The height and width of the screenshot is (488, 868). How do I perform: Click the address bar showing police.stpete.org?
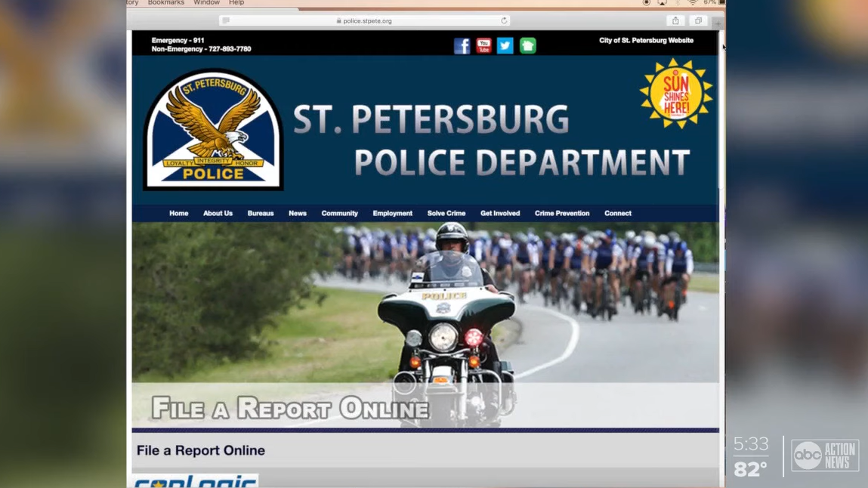[365, 20]
